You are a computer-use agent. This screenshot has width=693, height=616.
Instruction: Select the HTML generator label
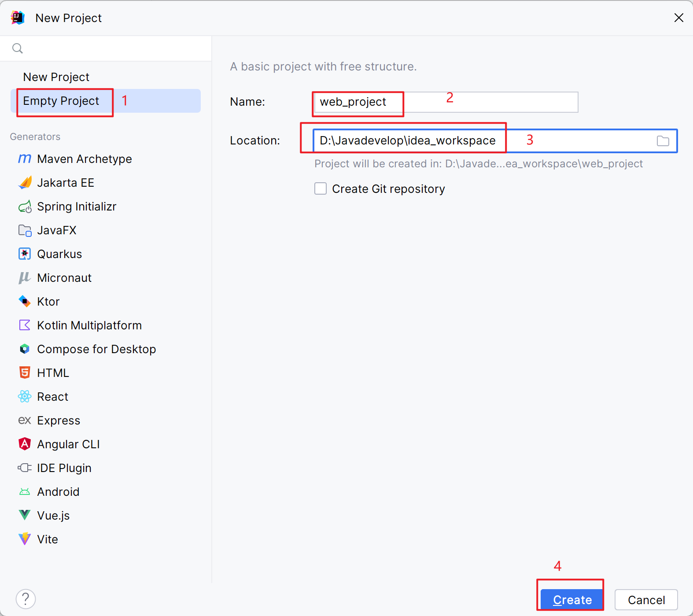[53, 373]
